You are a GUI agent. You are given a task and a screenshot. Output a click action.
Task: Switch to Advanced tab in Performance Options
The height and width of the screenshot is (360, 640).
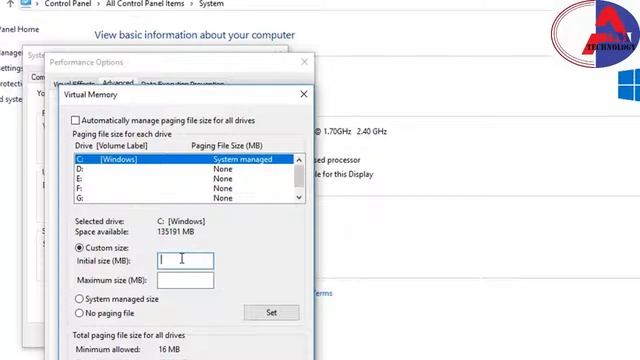(118, 82)
